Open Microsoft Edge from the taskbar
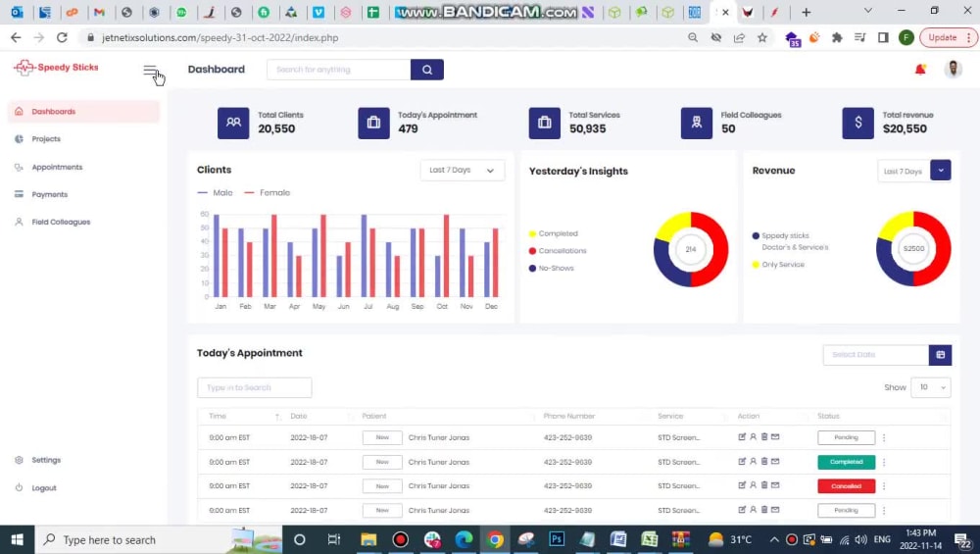Screen dimensions: 980x554 tap(464, 539)
